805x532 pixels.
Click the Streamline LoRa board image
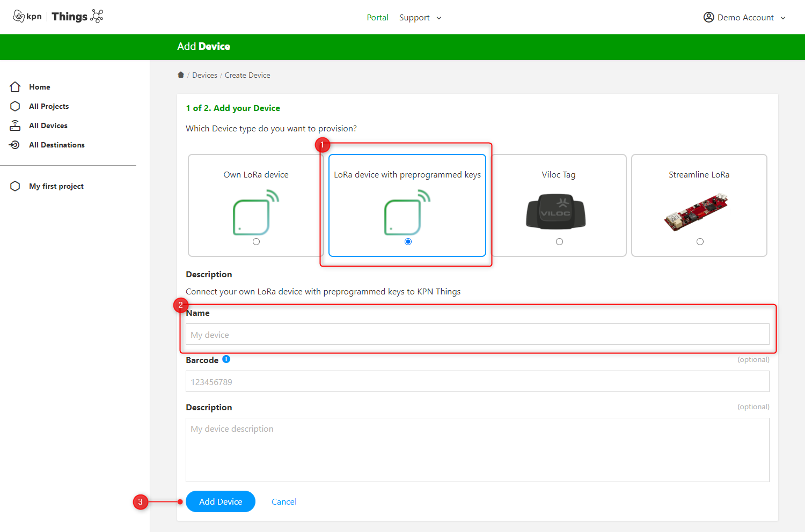(696, 212)
